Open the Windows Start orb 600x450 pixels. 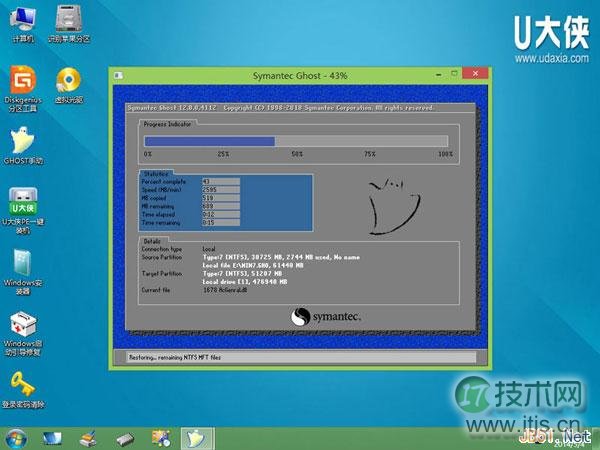[16, 439]
